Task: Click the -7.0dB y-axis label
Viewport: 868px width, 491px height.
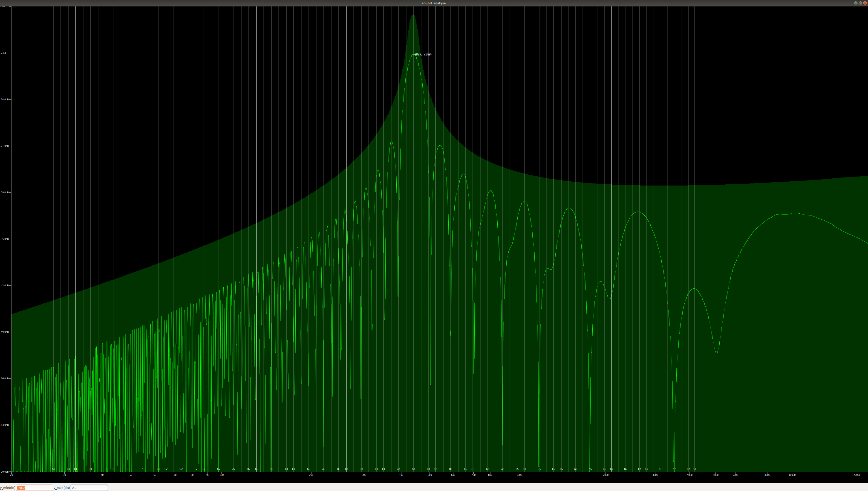Action: pyautogui.click(x=4, y=53)
